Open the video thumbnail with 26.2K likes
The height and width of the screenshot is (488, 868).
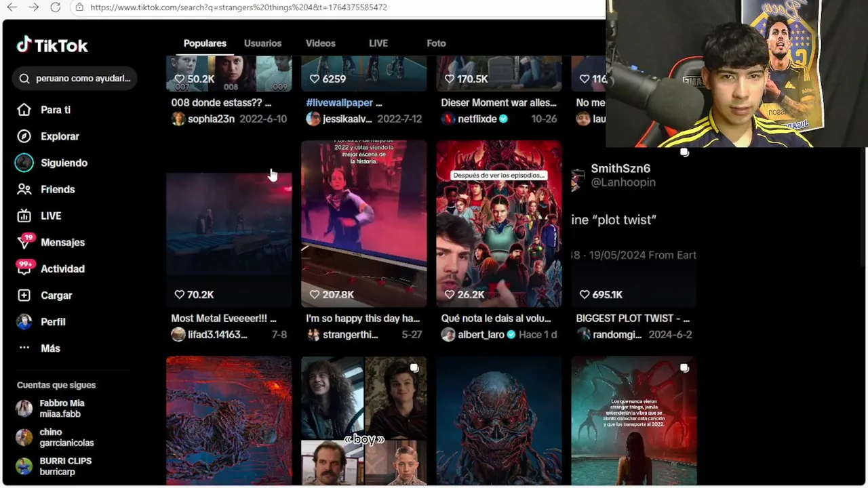(499, 224)
